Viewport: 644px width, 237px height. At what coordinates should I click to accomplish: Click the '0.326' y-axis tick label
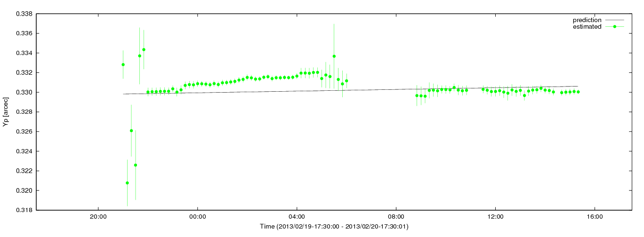click(24, 132)
